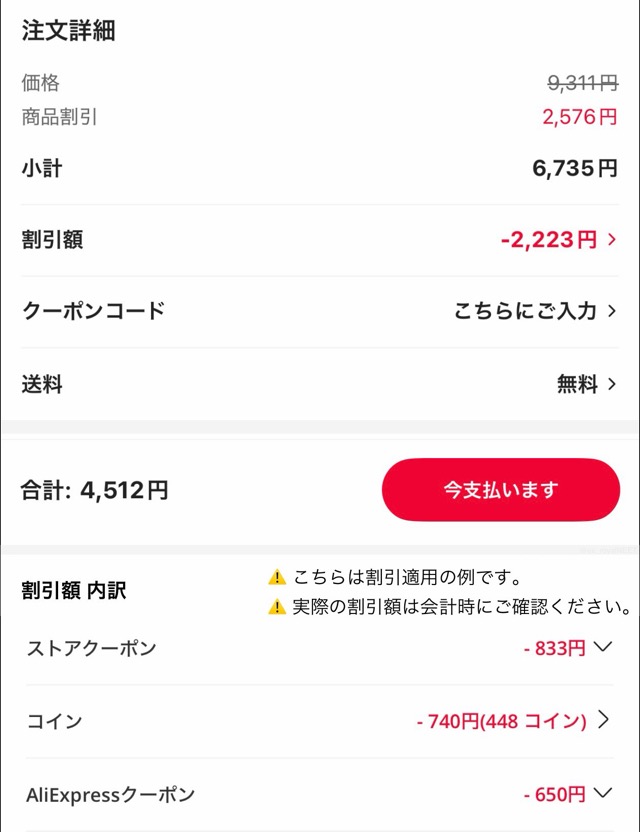Tap warning icon beside 実際の割引額 notice
640x832 pixels.
pos(277,607)
